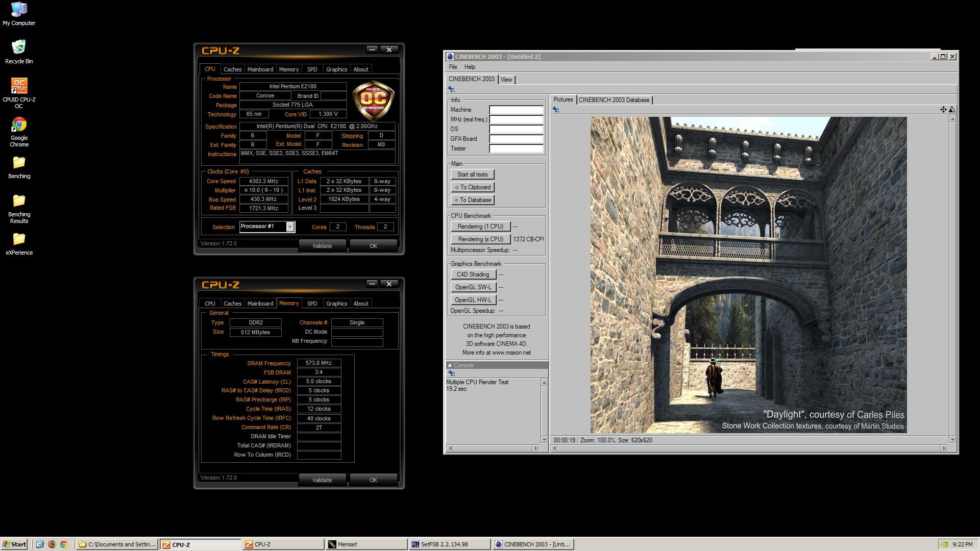This screenshot has height=551, width=980.
Task: Open the eXPerience folder on the desktop
Action: tap(19, 244)
